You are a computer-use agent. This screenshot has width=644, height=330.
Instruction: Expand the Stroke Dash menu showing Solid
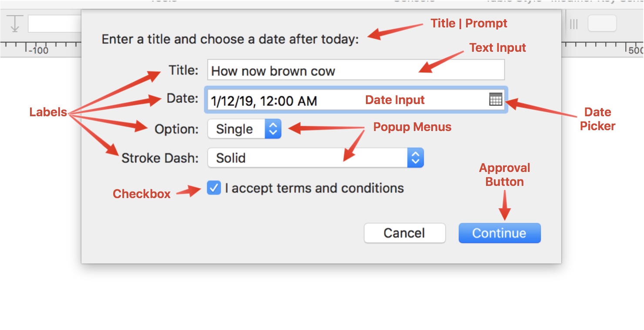click(x=307, y=158)
